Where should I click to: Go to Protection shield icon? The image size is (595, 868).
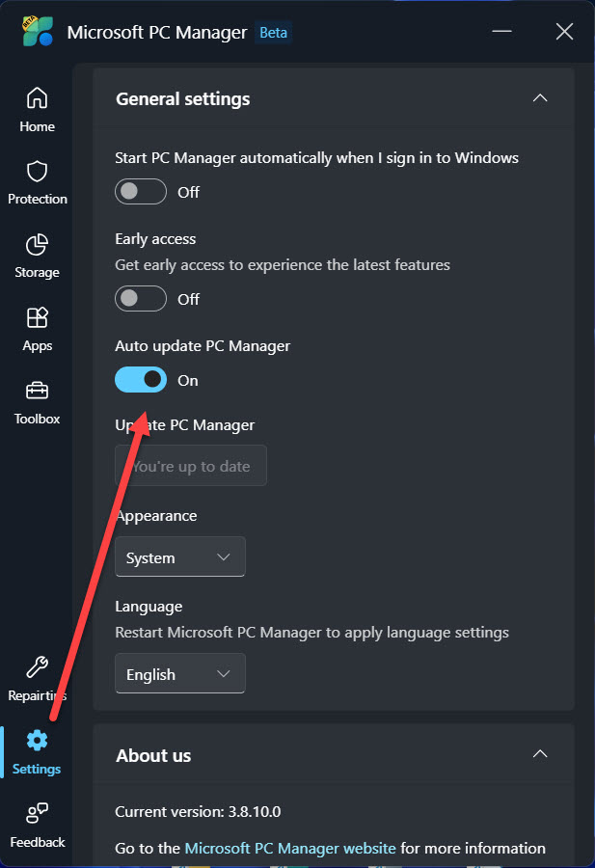pos(37,172)
